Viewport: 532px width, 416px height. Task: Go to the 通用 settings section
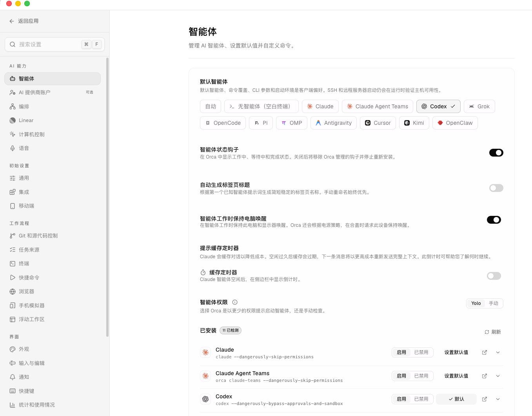53,178
